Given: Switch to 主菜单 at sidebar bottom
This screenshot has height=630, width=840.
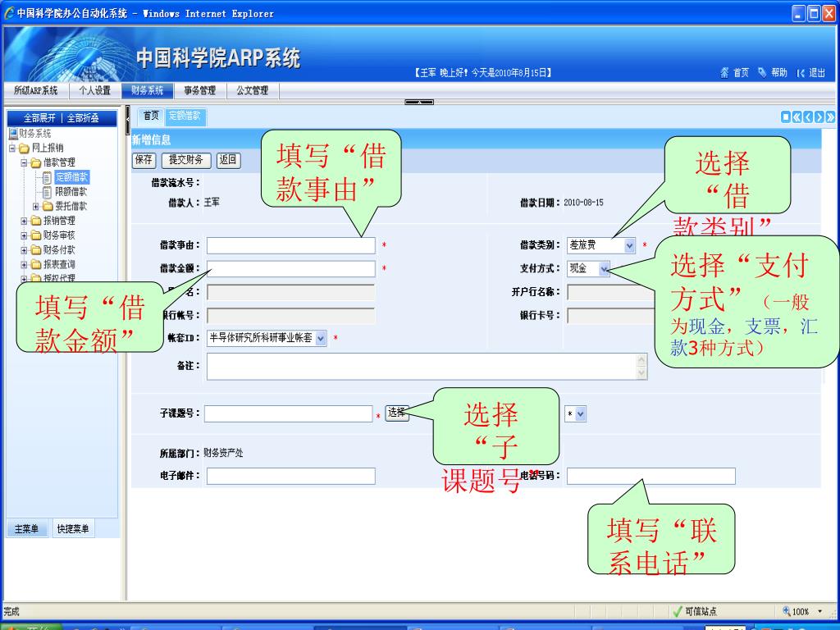Looking at the screenshot, I should [x=27, y=529].
